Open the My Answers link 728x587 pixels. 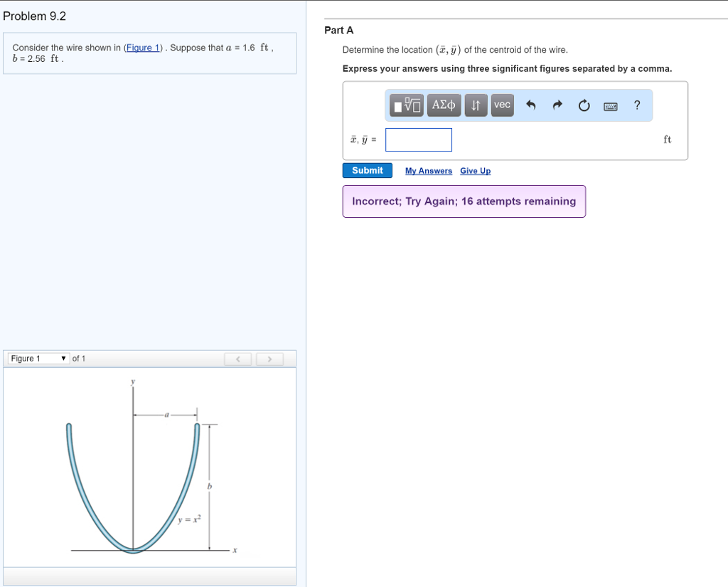click(428, 171)
